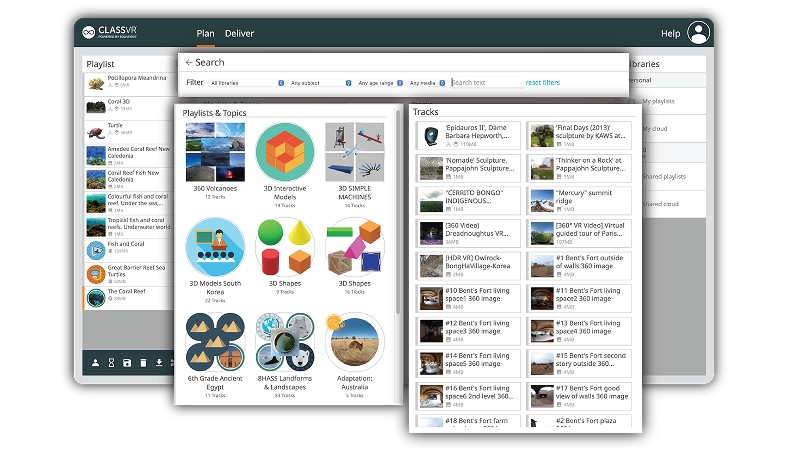The image size is (788, 450).
Task: Select #12 Bent's Fort living space3 track
Action: click(468, 331)
